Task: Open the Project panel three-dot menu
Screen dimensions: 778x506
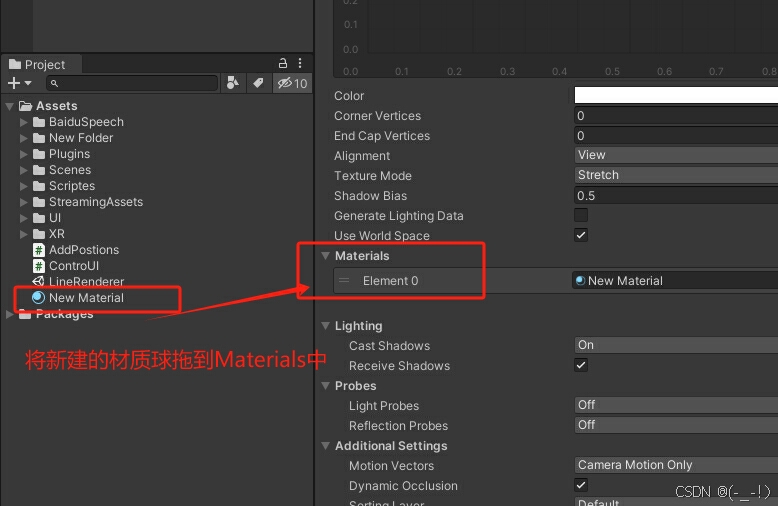Action: (x=300, y=63)
